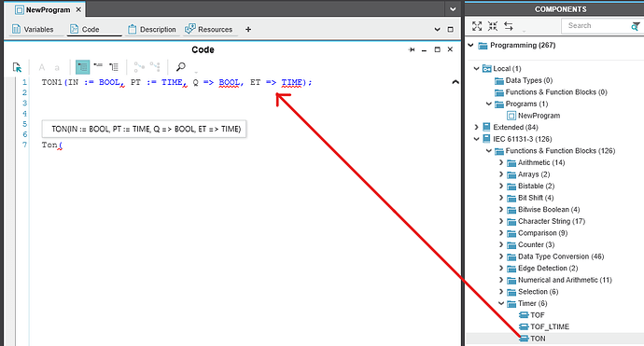Click the uppercase A icon in the Code toolbar
This screenshot has width=644, height=346.
tap(41, 67)
